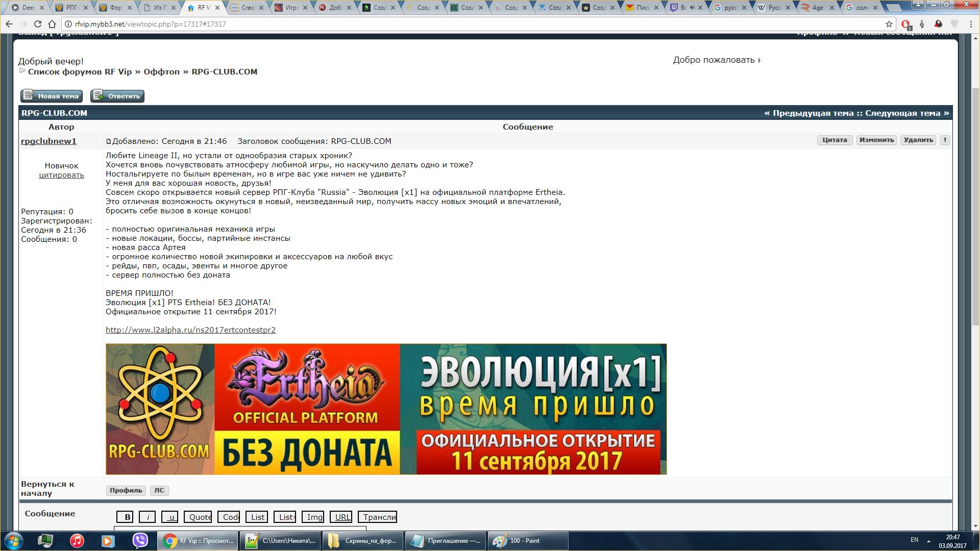980x551 pixels.
Task: Close the active RF Vip tab
Action: pyautogui.click(x=217, y=8)
